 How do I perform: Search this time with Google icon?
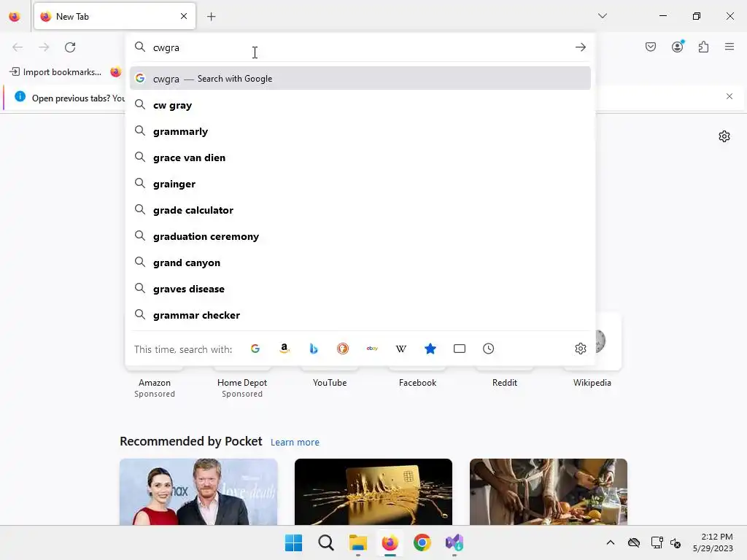(255, 349)
